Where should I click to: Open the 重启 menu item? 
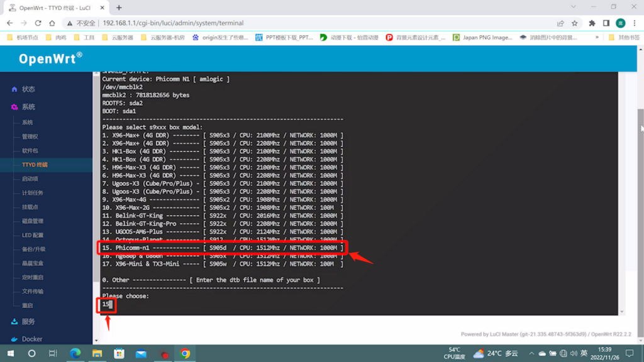[28, 305]
